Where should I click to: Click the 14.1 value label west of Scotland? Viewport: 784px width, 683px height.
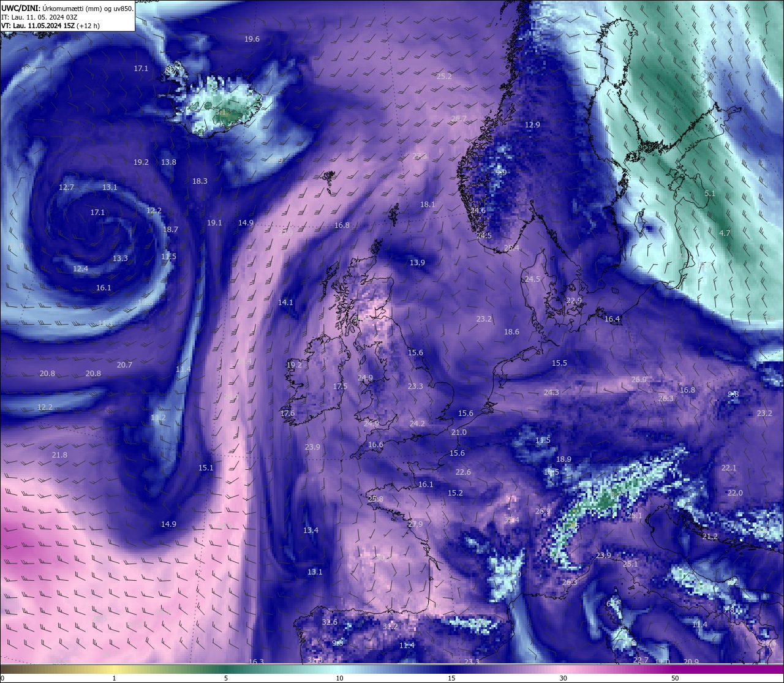pos(285,303)
